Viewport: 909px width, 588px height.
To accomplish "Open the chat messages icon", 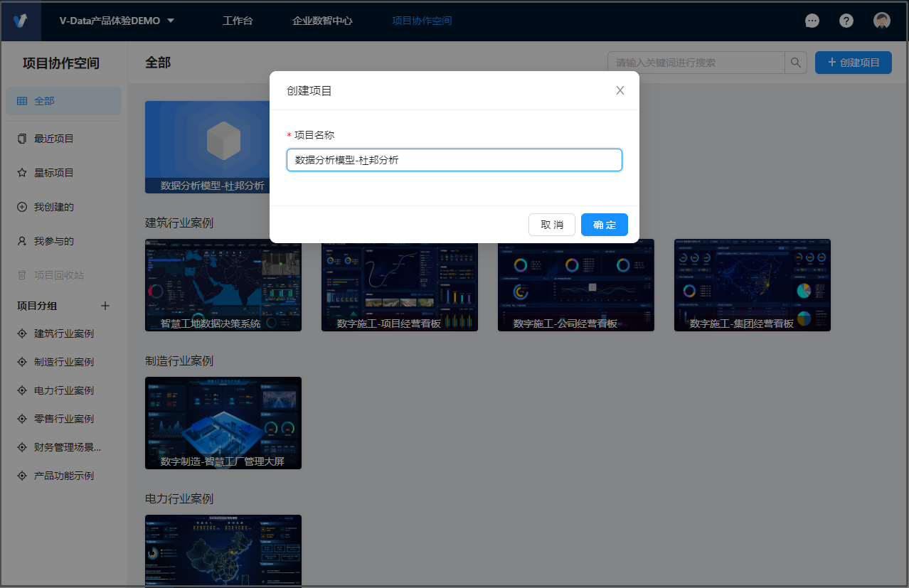I will 812,21.
